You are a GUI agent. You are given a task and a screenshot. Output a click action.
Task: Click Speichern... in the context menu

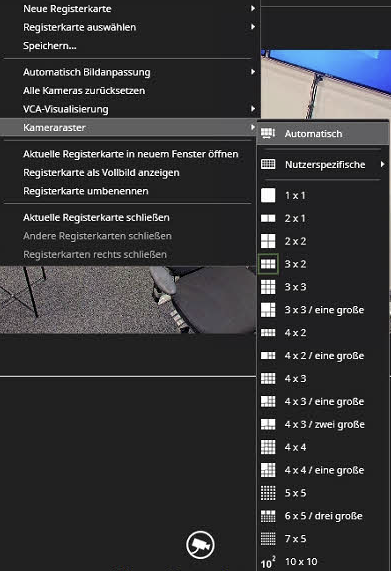point(129,46)
